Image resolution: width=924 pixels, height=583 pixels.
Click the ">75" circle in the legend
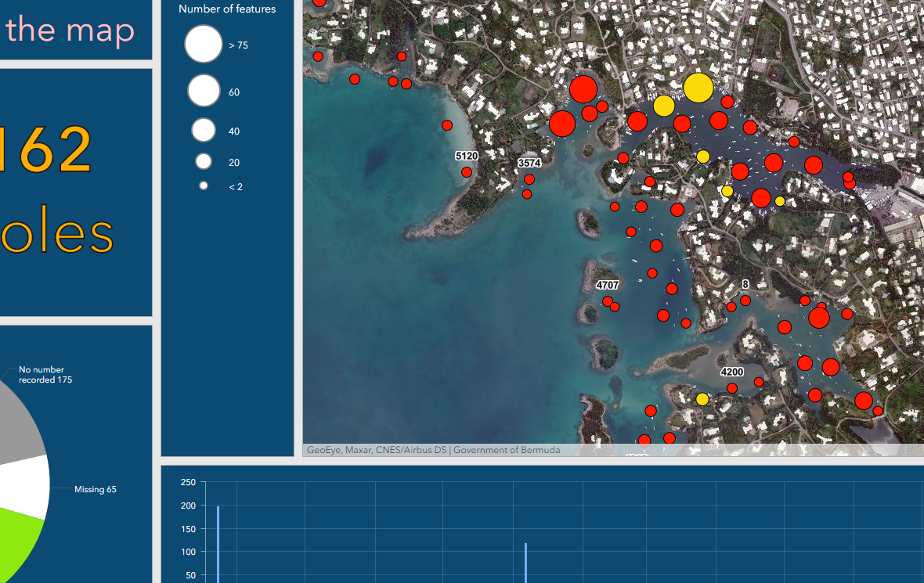[x=204, y=45]
